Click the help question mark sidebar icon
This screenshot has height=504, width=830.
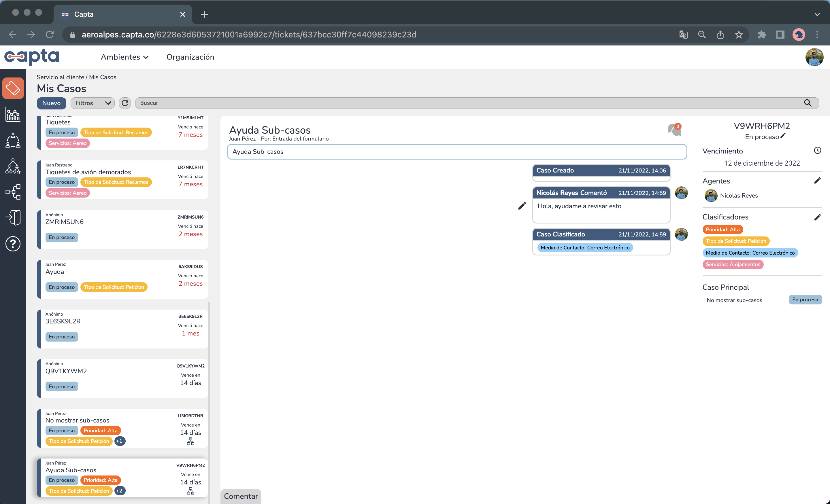[13, 244]
